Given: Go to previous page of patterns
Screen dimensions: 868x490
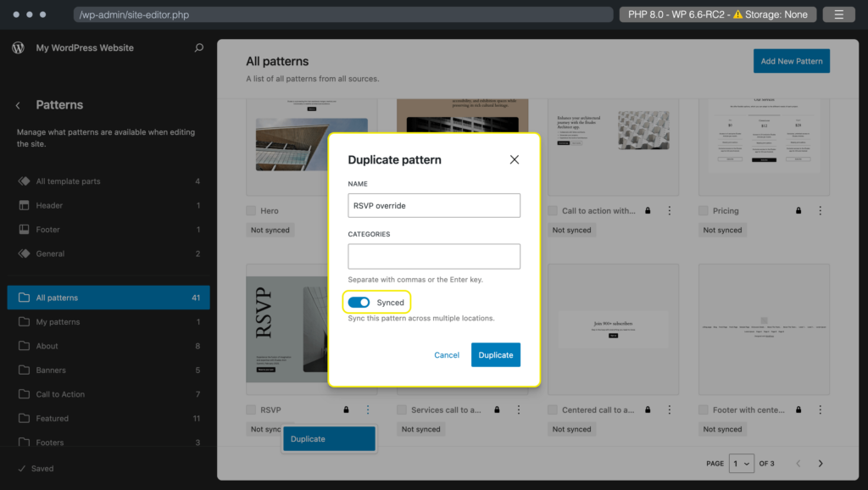Looking at the screenshot, I should [798, 464].
